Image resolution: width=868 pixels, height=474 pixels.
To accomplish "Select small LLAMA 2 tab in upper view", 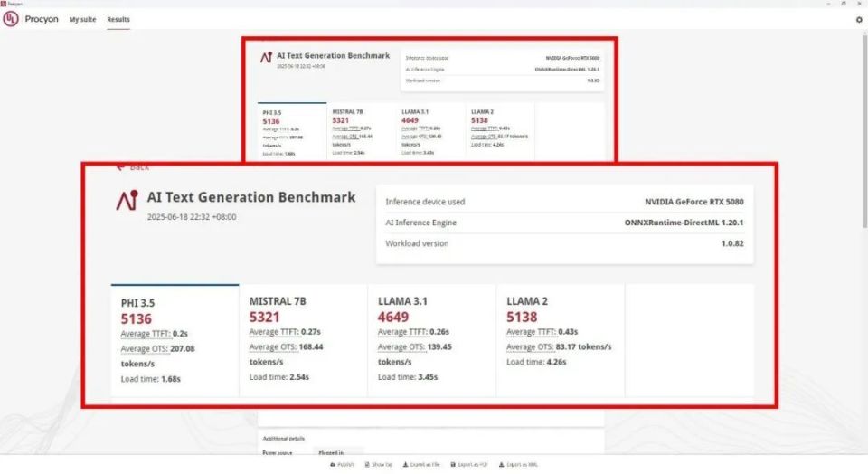I will point(500,132).
